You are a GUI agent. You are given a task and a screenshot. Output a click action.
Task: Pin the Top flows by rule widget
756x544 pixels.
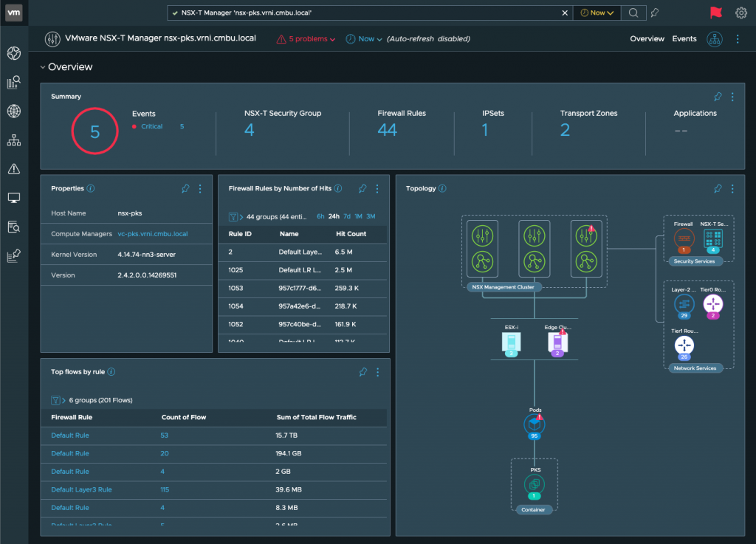(362, 372)
